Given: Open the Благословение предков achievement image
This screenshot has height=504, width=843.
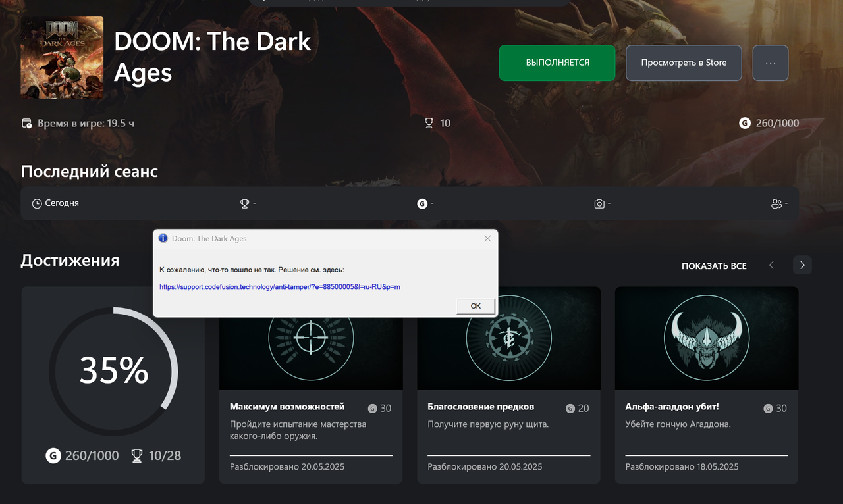Looking at the screenshot, I should click(509, 338).
